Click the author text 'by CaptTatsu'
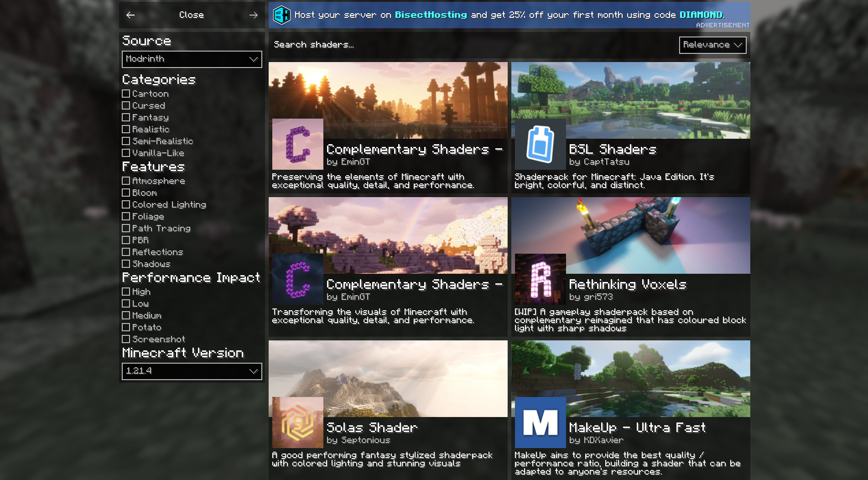 tap(599, 162)
